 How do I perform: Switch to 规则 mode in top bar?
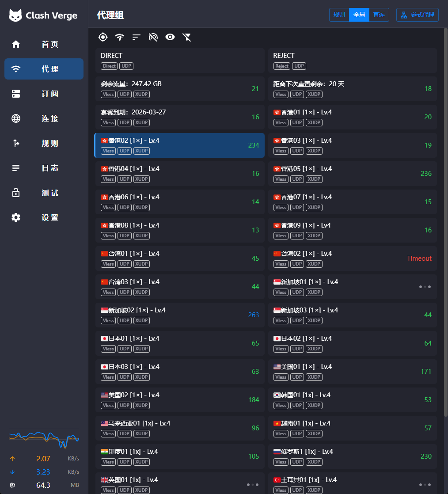339,15
